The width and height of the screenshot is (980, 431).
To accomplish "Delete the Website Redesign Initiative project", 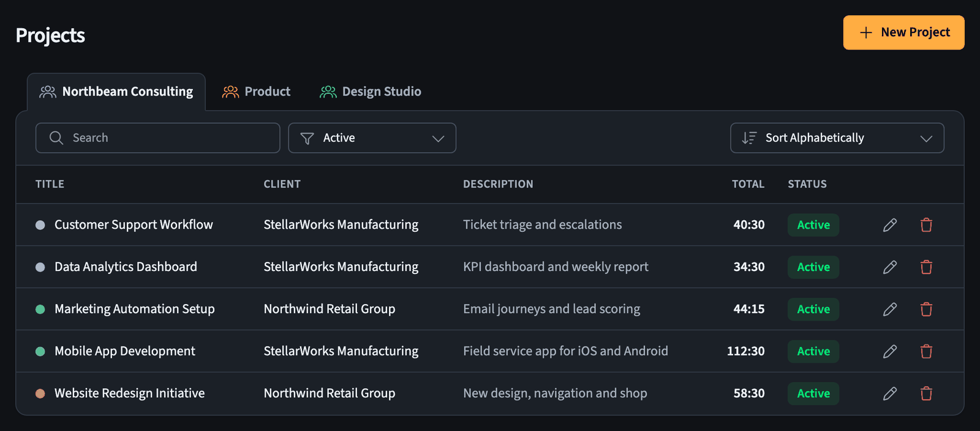I will coord(926,394).
